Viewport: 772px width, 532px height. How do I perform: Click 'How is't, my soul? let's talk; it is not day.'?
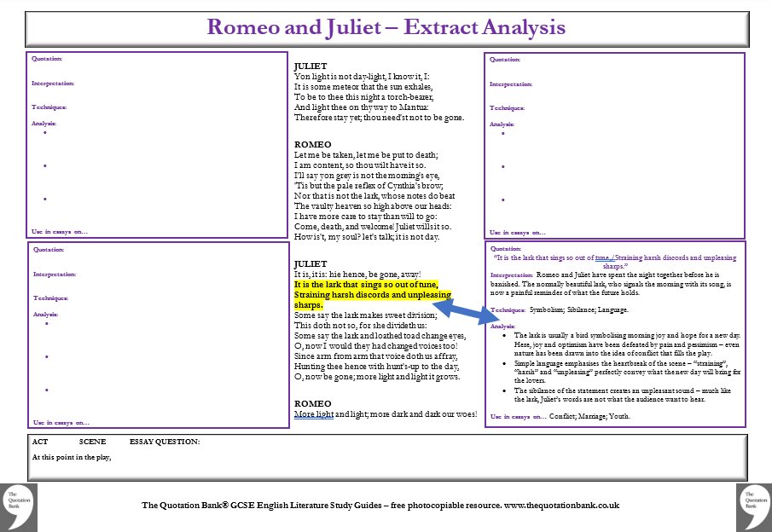(367, 237)
